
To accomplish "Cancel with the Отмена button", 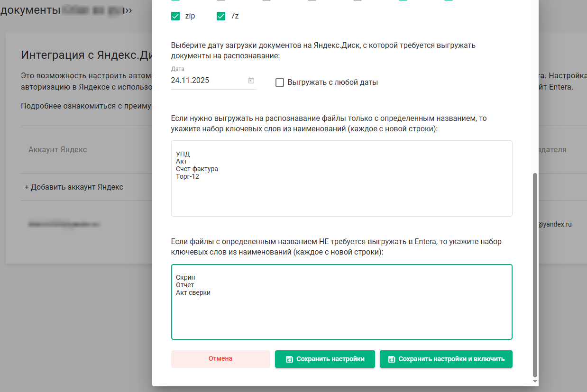I will (220, 359).
